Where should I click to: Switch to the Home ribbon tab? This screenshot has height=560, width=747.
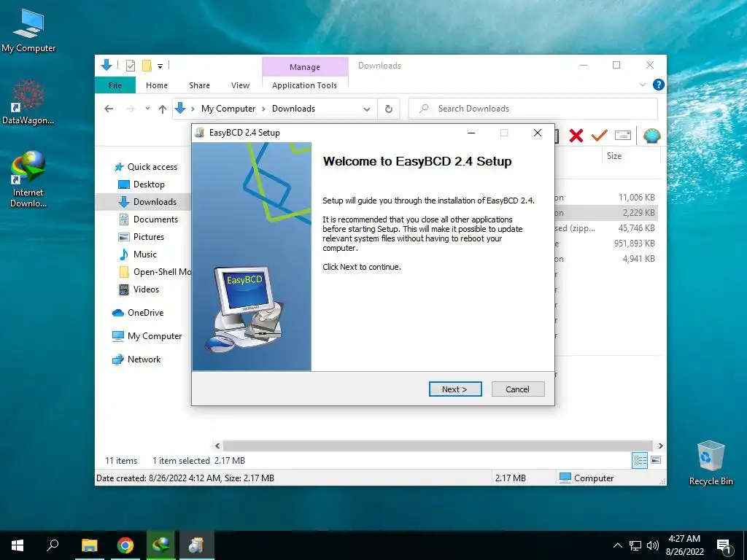click(x=157, y=85)
